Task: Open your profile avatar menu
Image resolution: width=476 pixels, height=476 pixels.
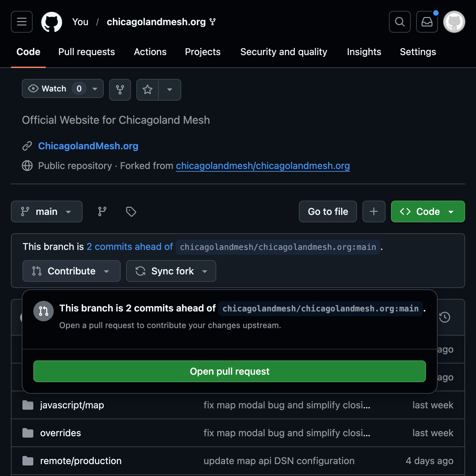Action: pos(454,22)
